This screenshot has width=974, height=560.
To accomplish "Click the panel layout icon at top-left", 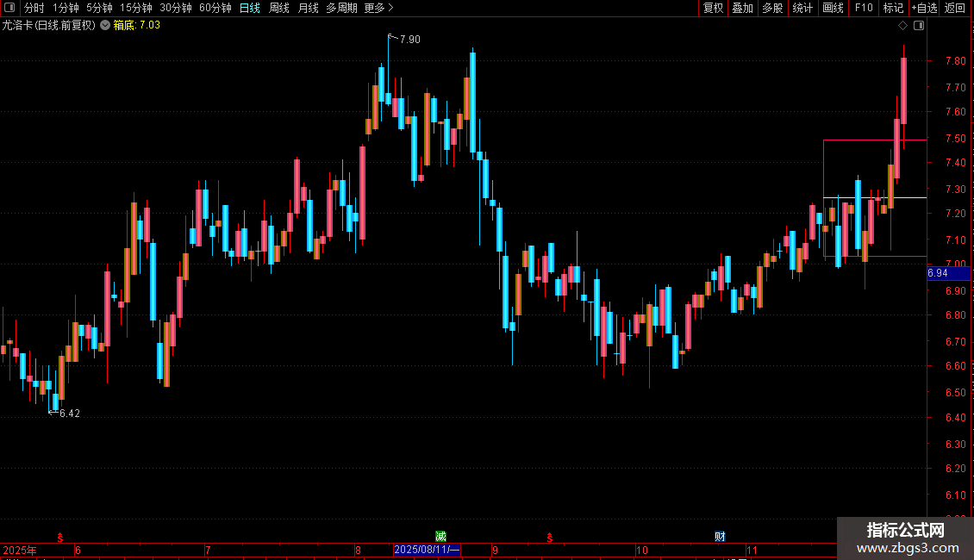I will [9, 8].
